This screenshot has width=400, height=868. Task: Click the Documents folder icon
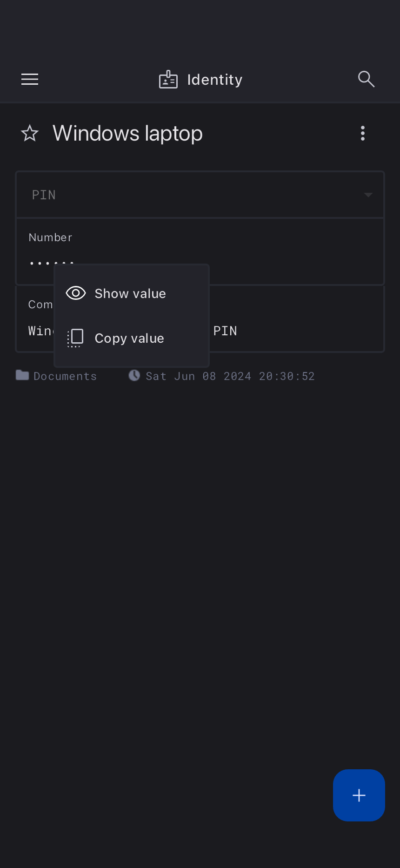pos(22,375)
